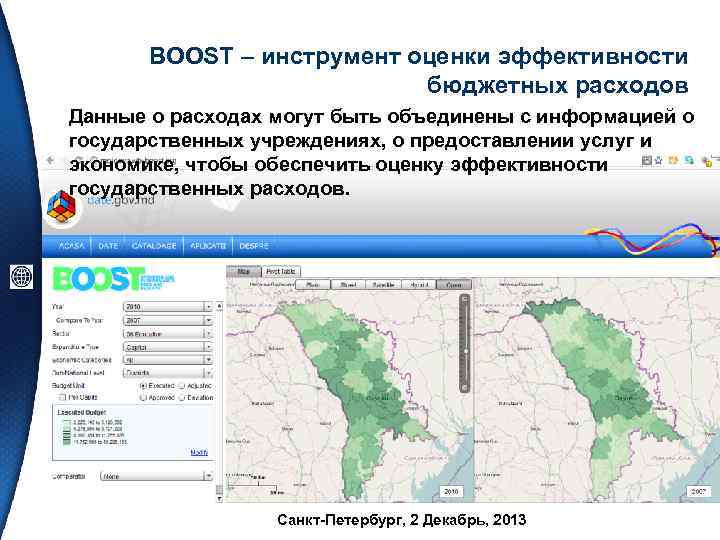Click the 2007 label on right map
This screenshot has width=720, height=540.
pos(698,491)
